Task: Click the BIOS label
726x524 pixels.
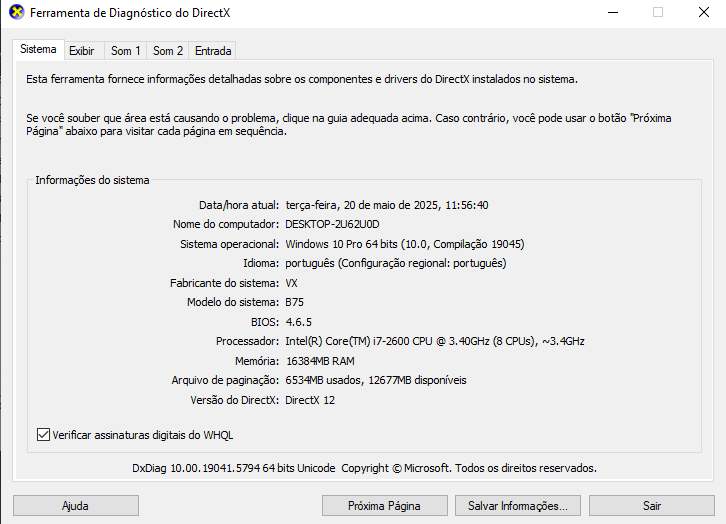Action: (265, 322)
